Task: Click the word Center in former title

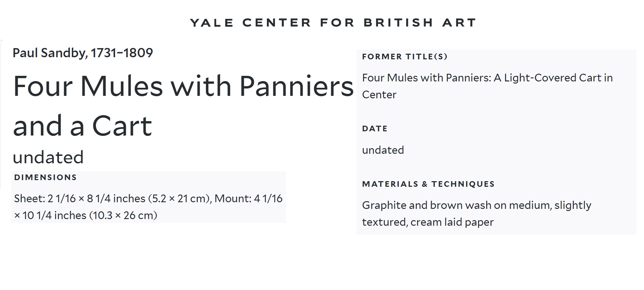Action: pyautogui.click(x=379, y=95)
